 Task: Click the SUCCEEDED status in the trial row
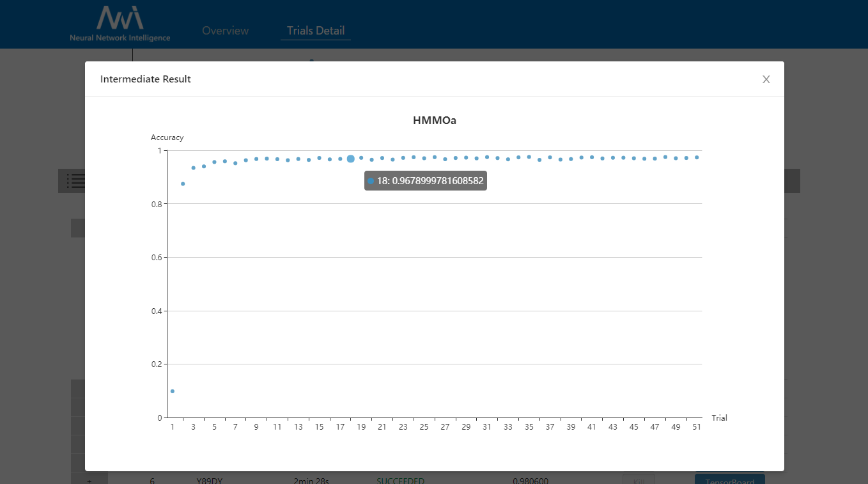pos(400,480)
